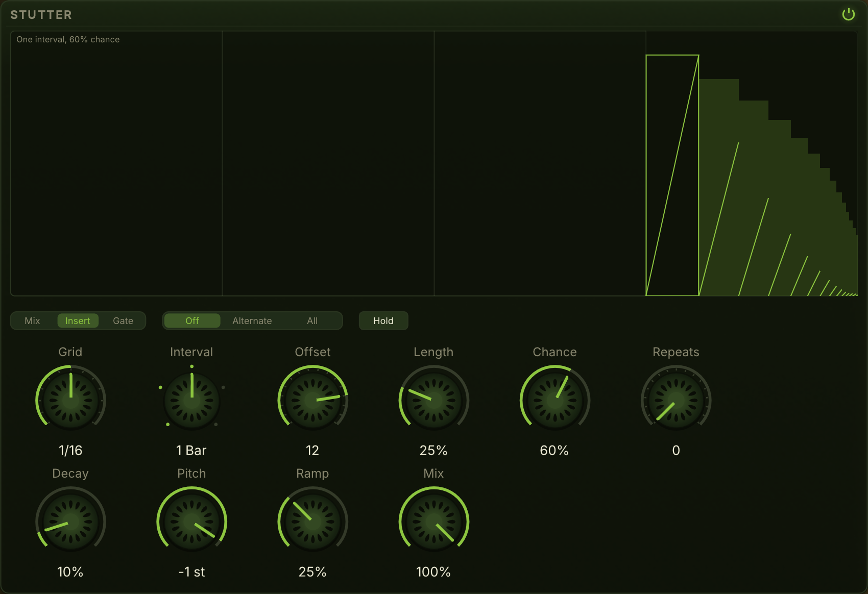Click the 60% Chance value

(554, 450)
